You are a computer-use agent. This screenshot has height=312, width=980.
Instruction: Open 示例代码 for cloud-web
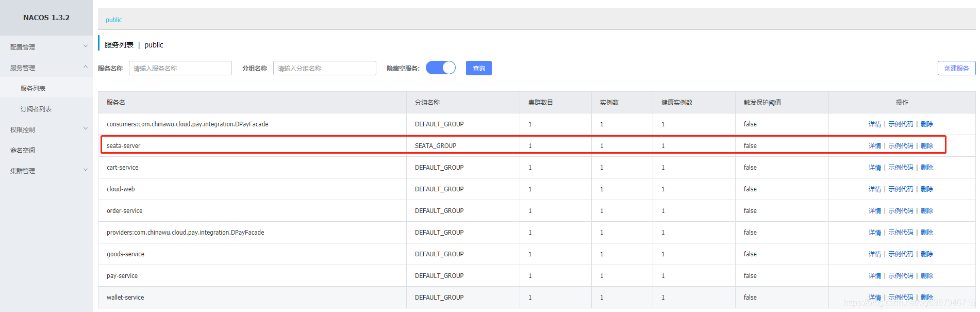point(901,189)
